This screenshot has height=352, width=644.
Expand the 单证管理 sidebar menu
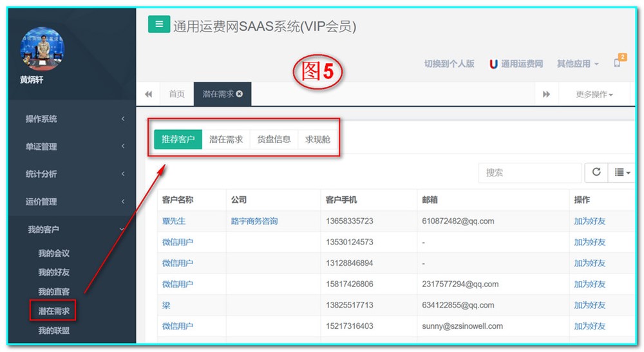coord(72,147)
